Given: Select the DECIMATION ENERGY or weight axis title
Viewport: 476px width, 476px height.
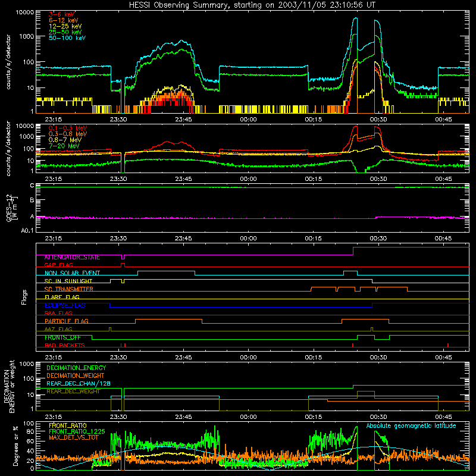Looking at the screenshot, I should [9, 387].
